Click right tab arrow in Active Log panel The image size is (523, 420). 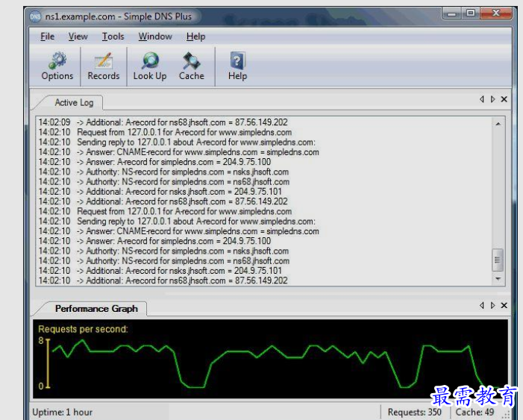tap(492, 99)
